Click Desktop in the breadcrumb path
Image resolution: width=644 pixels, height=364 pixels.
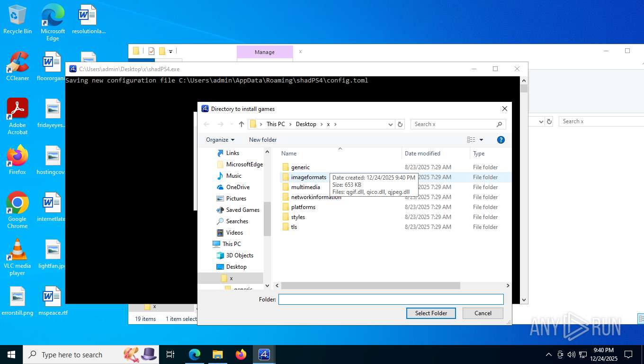pyautogui.click(x=306, y=124)
